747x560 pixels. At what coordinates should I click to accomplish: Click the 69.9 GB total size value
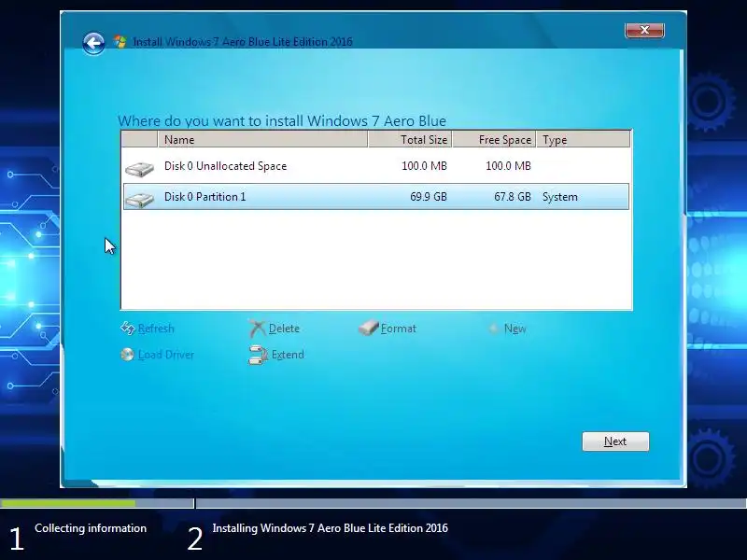[429, 197]
